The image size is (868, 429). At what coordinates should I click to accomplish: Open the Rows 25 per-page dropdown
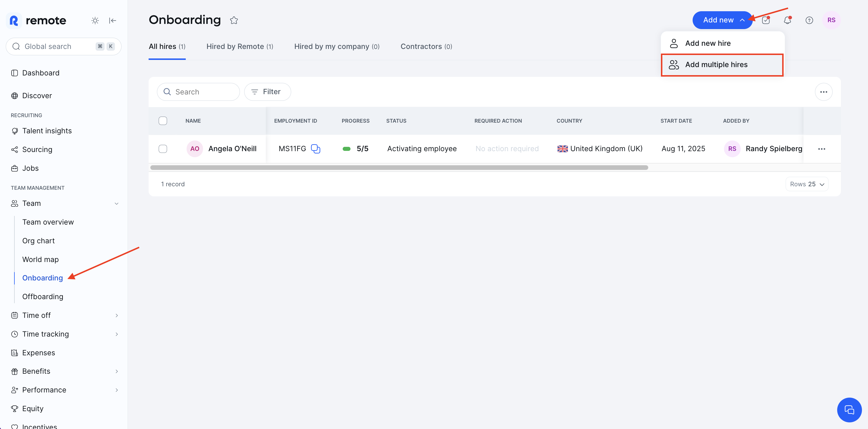[807, 184]
